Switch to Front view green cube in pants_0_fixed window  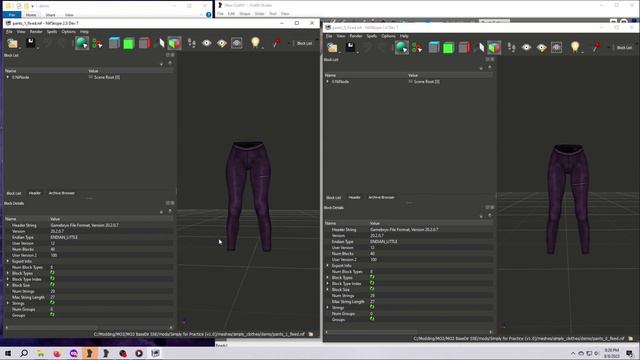(x=449, y=47)
